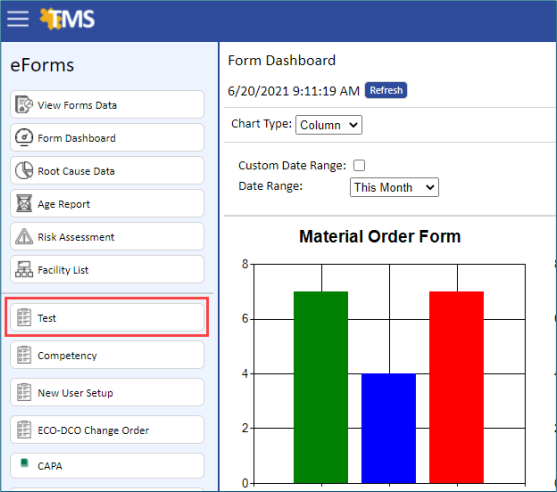The height and width of the screenshot is (492, 557).
Task: Click the red chart column
Action: click(456, 387)
